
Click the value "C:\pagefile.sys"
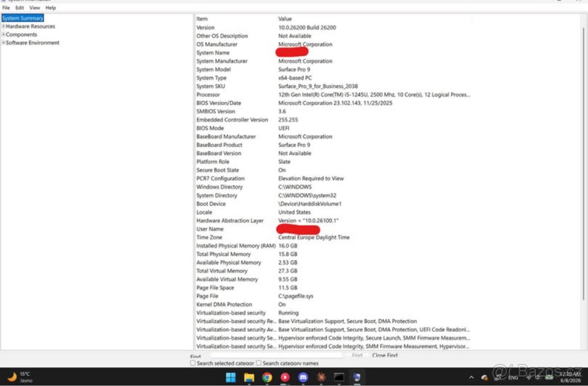[295, 296]
